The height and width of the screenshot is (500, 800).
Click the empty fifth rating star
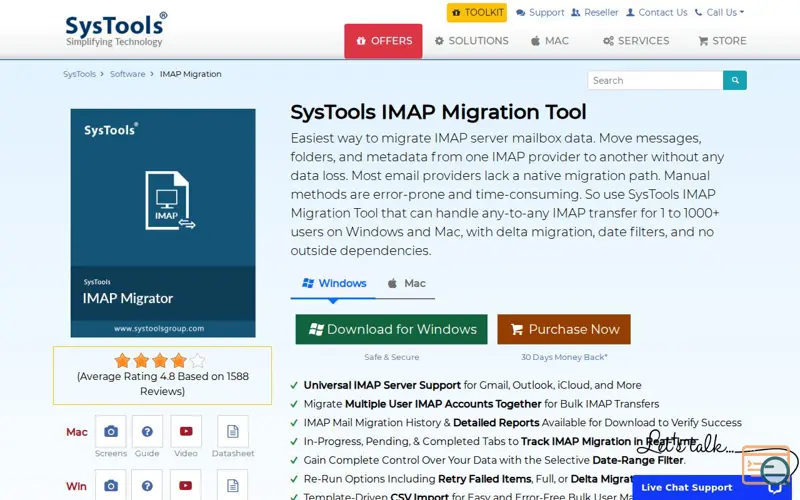click(x=197, y=361)
